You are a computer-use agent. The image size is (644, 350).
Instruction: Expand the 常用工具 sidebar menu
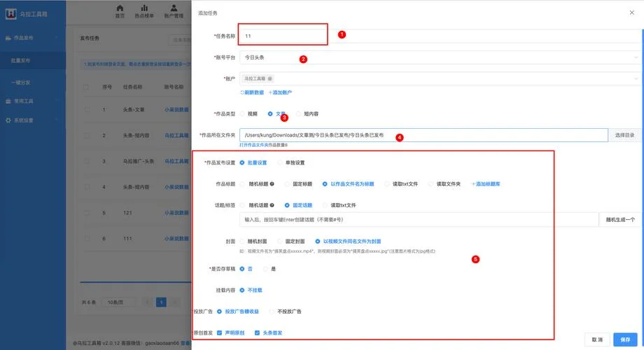point(33,101)
